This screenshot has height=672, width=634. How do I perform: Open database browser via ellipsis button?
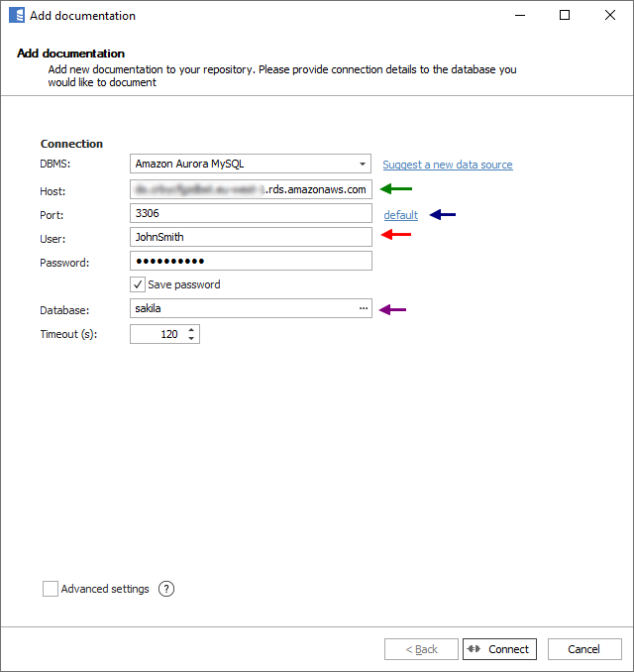363,309
